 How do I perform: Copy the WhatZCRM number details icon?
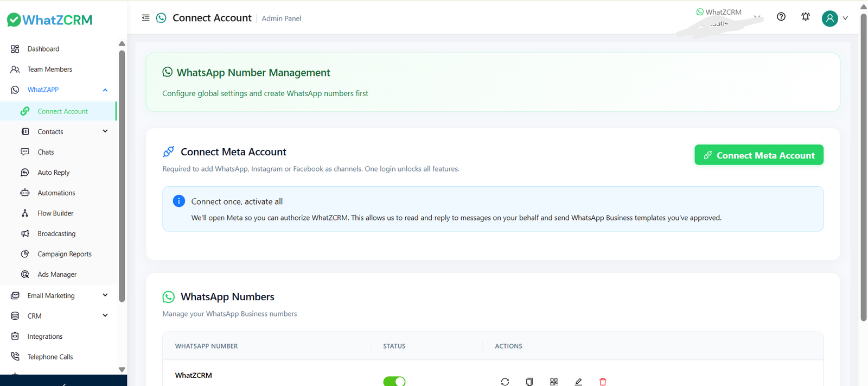click(529, 382)
